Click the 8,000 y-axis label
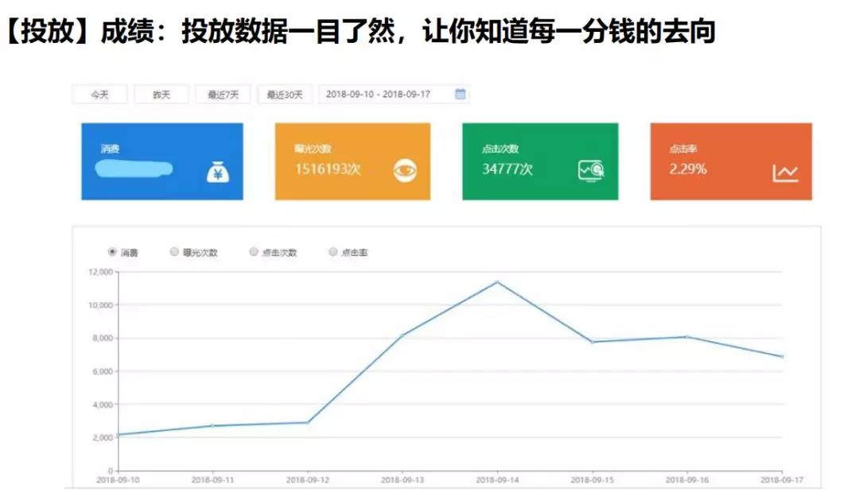The height and width of the screenshot is (504, 859). coord(103,338)
